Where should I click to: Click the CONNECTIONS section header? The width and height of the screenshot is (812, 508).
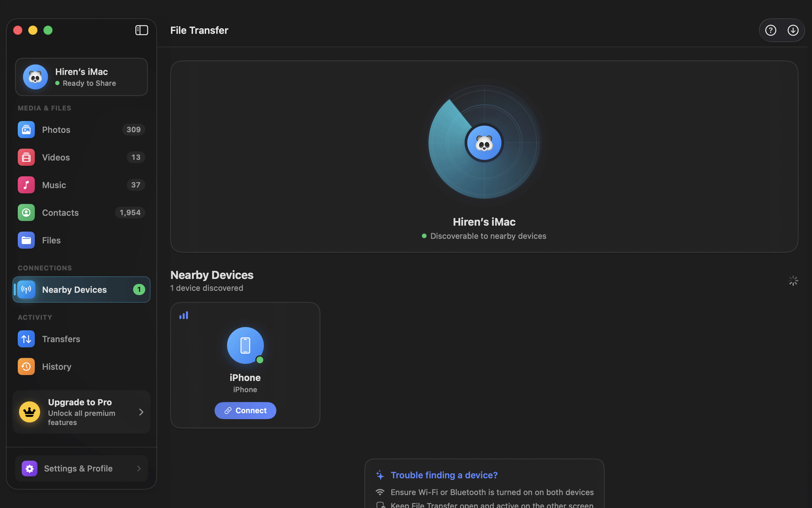[x=45, y=268]
